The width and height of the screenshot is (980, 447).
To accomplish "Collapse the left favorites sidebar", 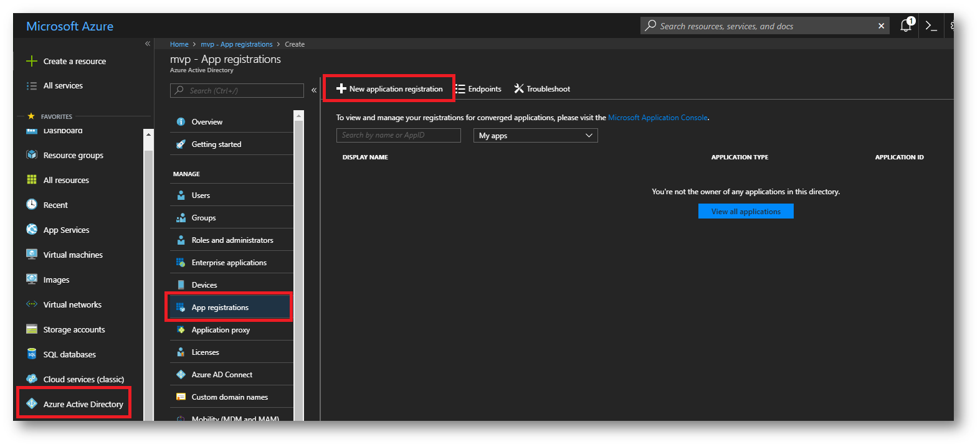I will (x=148, y=44).
